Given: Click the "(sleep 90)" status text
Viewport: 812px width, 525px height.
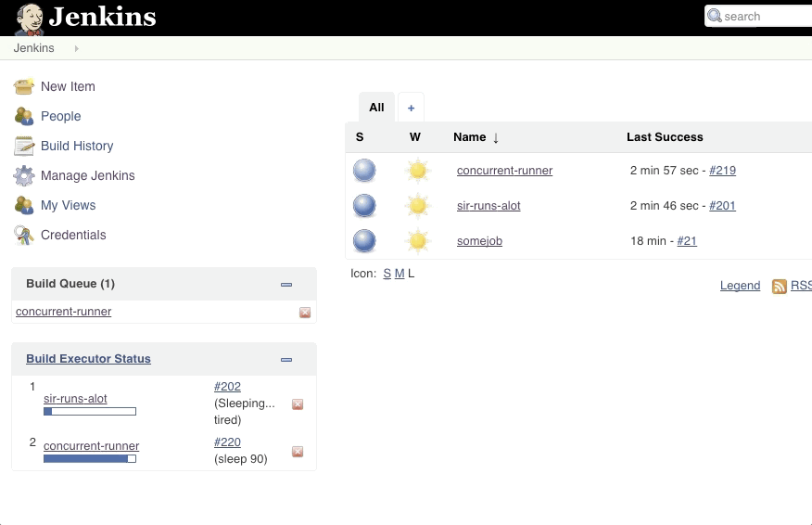Looking at the screenshot, I should 241,459.
